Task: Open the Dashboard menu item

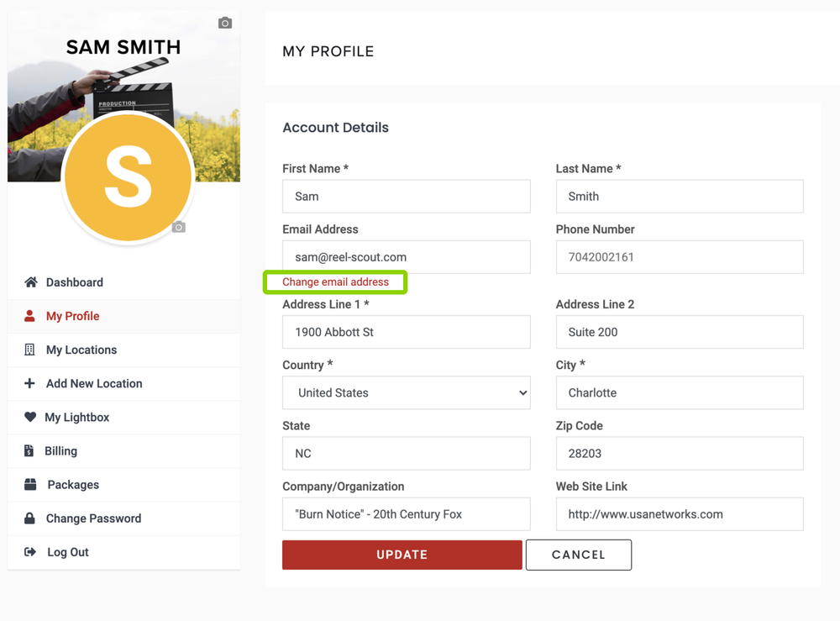Action: [74, 282]
